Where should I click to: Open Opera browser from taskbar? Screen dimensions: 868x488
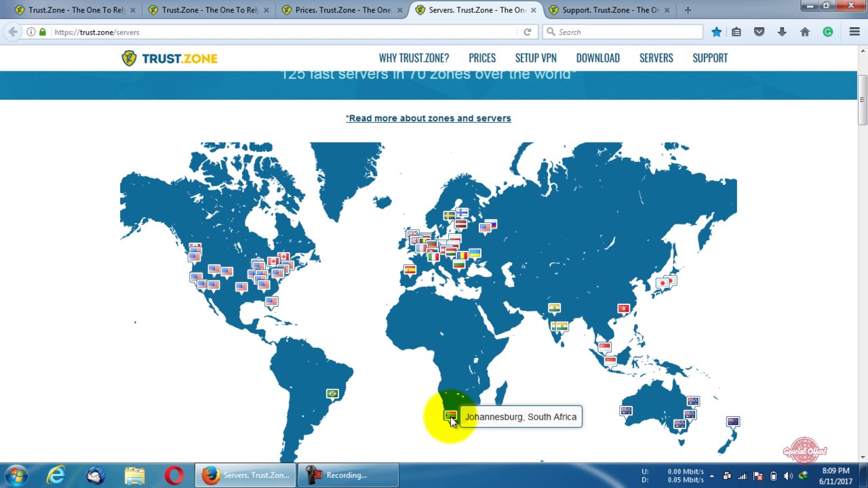point(174,475)
